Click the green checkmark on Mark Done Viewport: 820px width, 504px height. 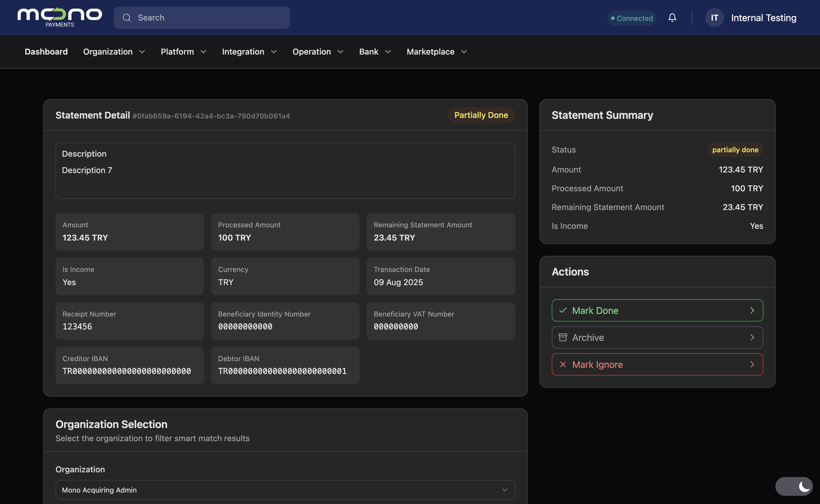(x=563, y=310)
